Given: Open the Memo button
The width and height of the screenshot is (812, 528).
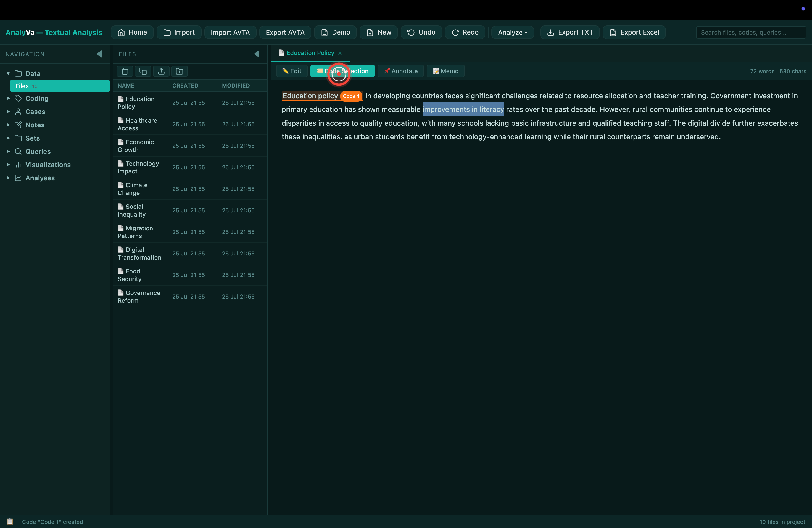Looking at the screenshot, I should pyautogui.click(x=445, y=71).
